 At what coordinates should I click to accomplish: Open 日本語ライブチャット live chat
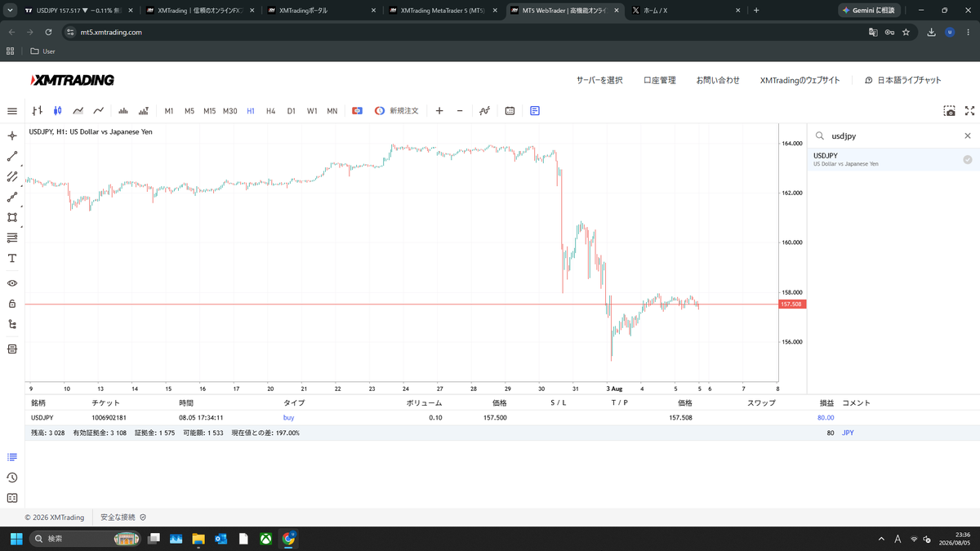coord(902,80)
